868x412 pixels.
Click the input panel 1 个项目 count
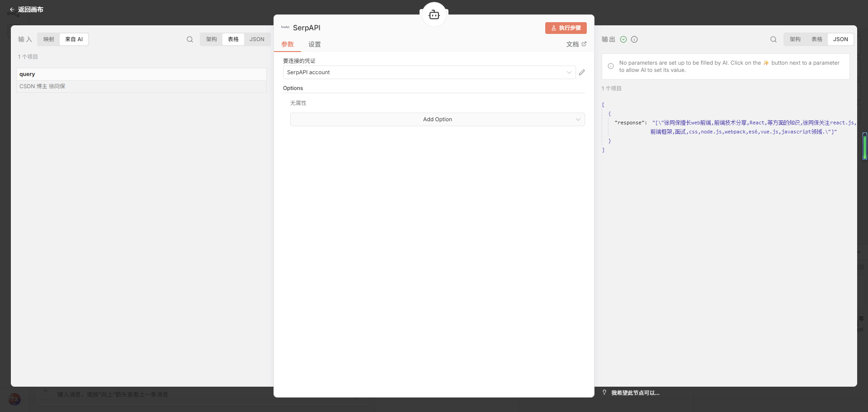pyautogui.click(x=28, y=57)
